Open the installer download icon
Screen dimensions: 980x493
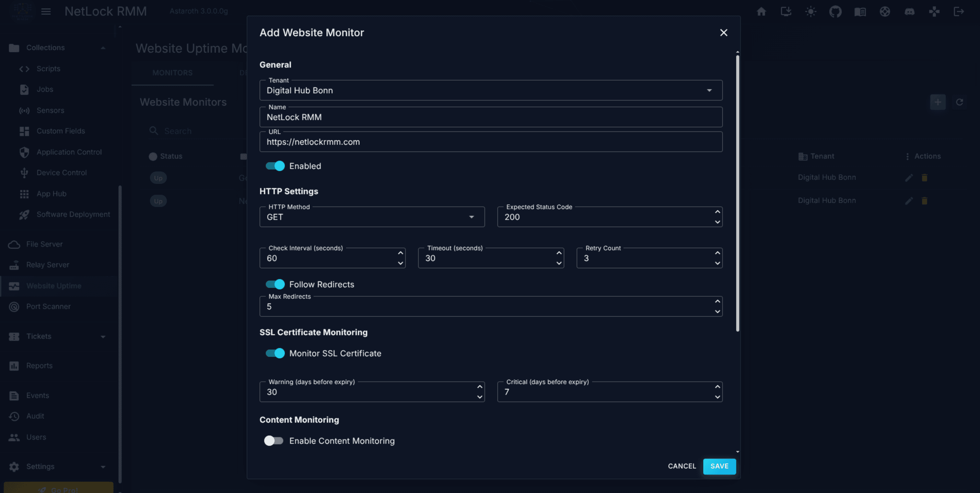tap(786, 11)
